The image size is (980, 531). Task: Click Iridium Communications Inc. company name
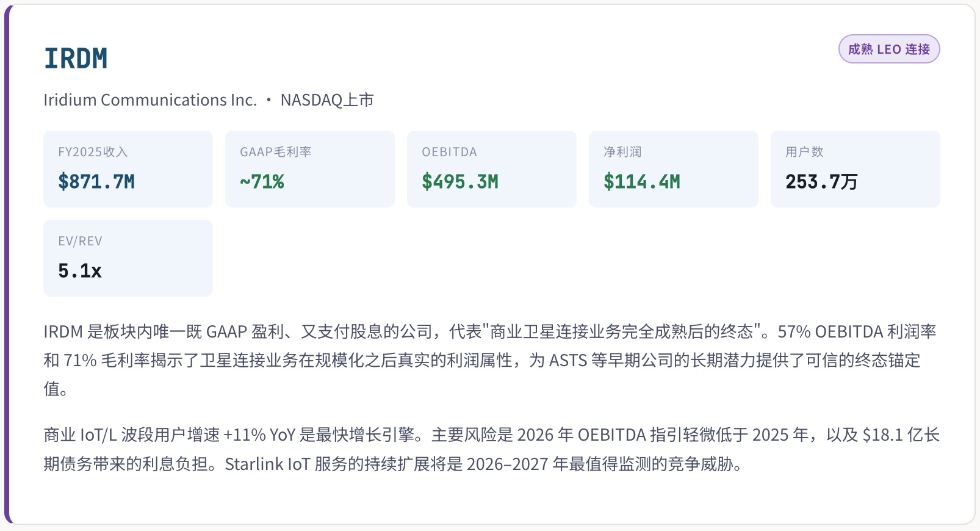[150, 100]
